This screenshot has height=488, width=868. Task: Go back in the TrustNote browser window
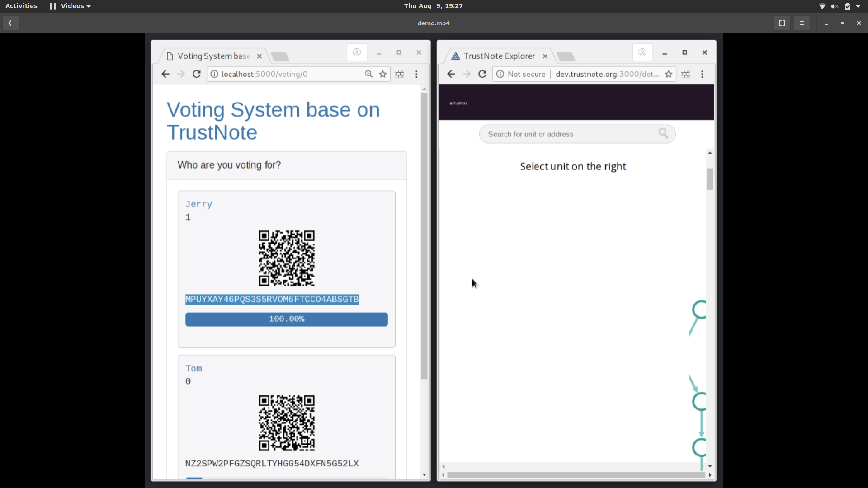[451, 74]
